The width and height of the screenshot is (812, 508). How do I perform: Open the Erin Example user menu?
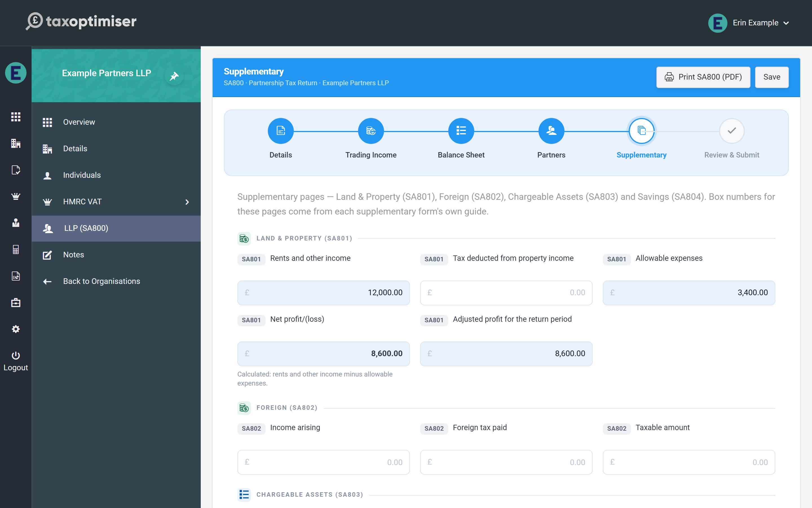point(749,23)
